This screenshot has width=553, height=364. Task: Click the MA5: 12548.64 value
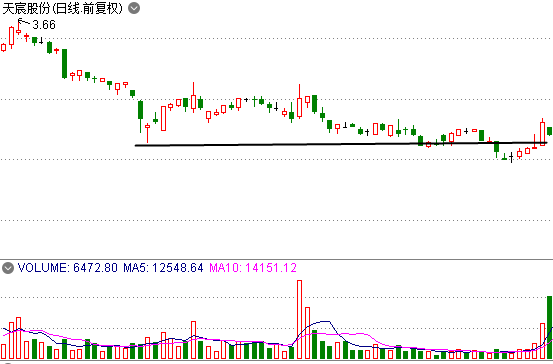pos(163,268)
